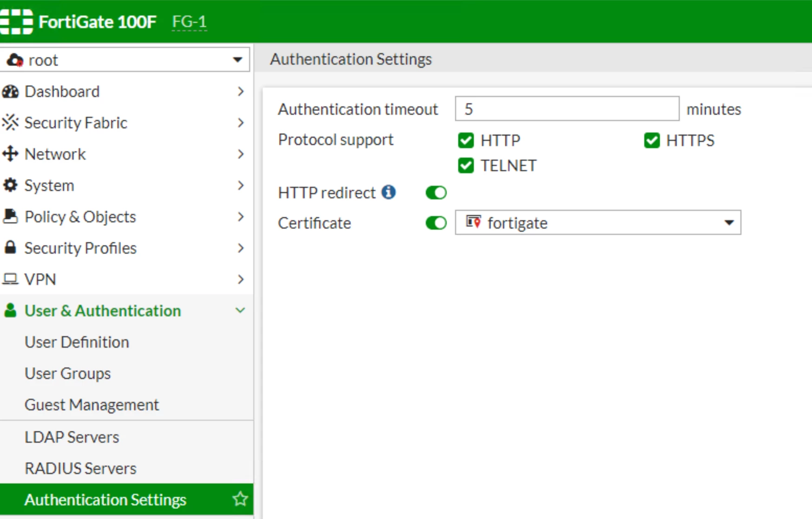The width and height of the screenshot is (812, 519).
Task: Click the Authentication timeout label
Action: [358, 109]
